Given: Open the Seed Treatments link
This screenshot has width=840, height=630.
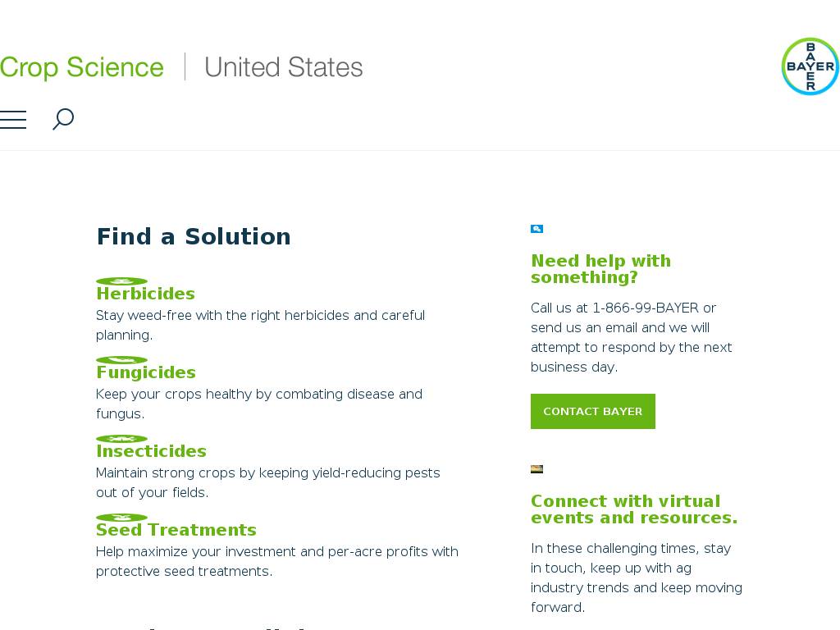Looking at the screenshot, I should 176,530.
